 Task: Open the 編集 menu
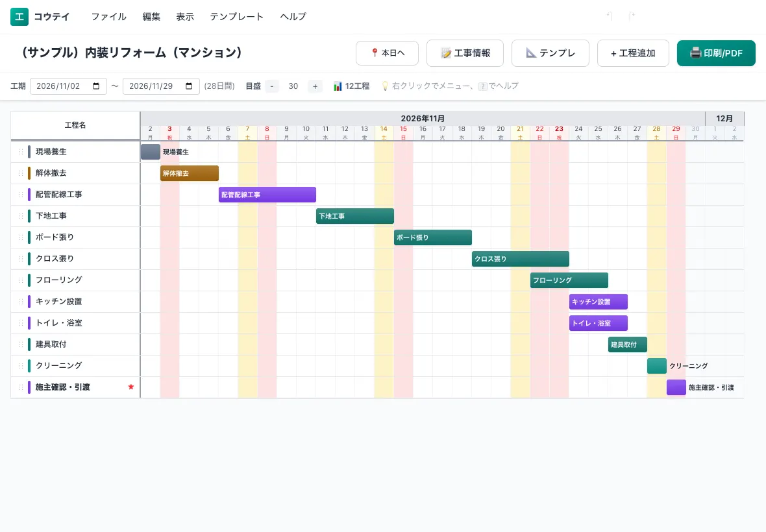(x=151, y=17)
